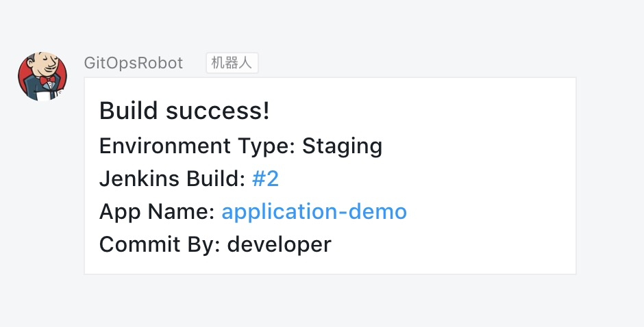Click the Jenkins Build label text

[x=173, y=179]
